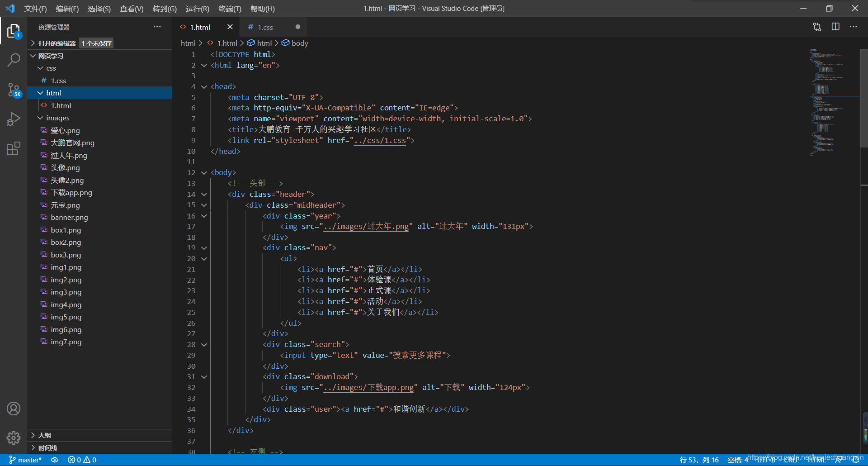Open the Search view icon

click(x=14, y=60)
